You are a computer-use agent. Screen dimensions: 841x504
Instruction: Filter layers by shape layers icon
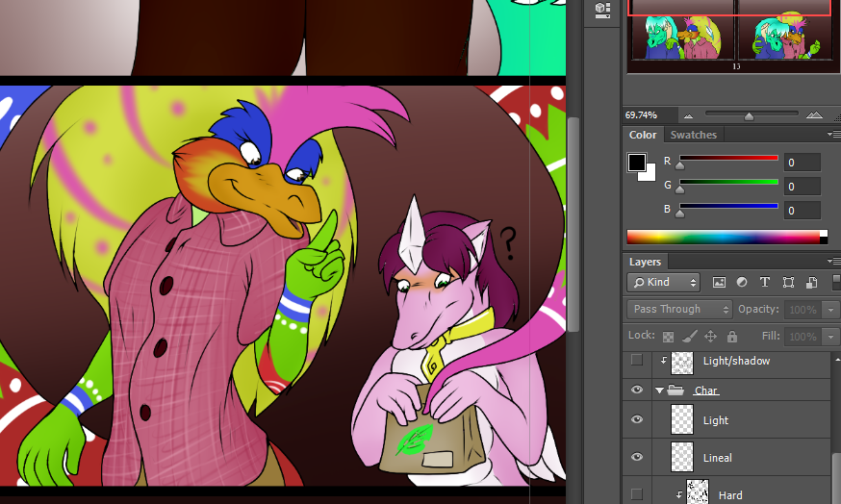[x=788, y=282]
